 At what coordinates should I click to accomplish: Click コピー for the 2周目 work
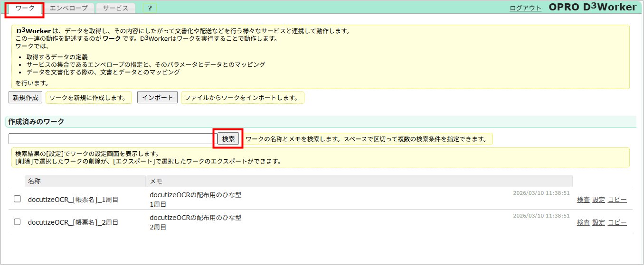coord(617,223)
